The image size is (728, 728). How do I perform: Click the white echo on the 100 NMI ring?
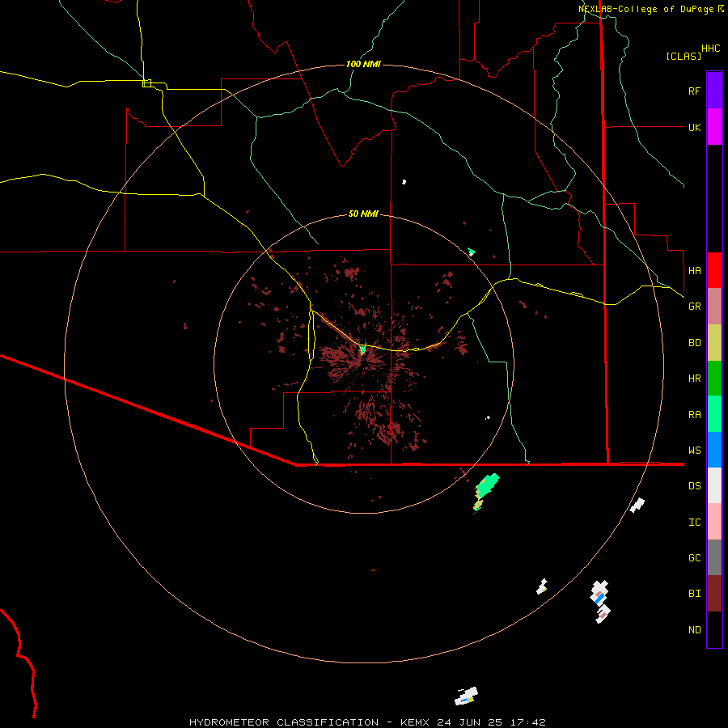point(637,505)
